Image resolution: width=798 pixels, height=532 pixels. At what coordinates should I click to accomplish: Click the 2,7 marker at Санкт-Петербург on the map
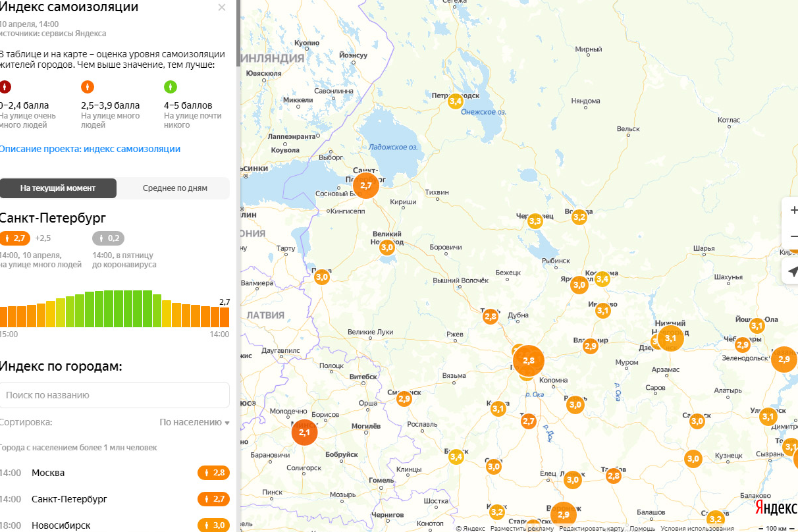(x=366, y=185)
